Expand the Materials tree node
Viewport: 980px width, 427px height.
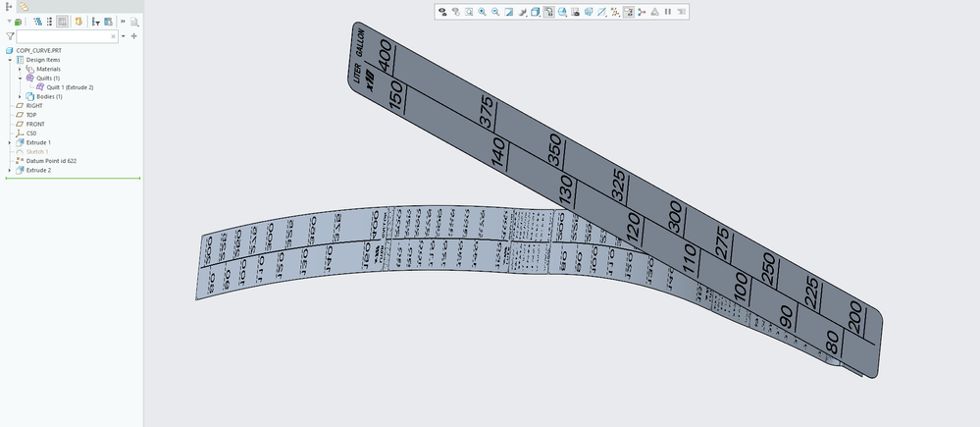21,69
